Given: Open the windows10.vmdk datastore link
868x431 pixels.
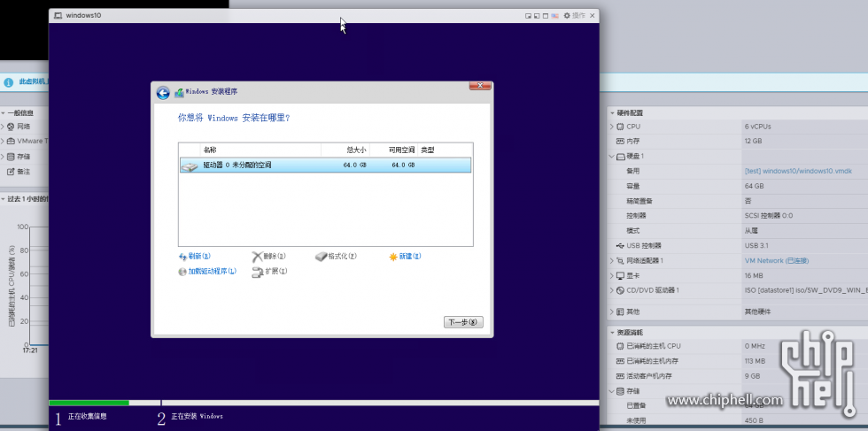Looking at the screenshot, I should pos(798,171).
